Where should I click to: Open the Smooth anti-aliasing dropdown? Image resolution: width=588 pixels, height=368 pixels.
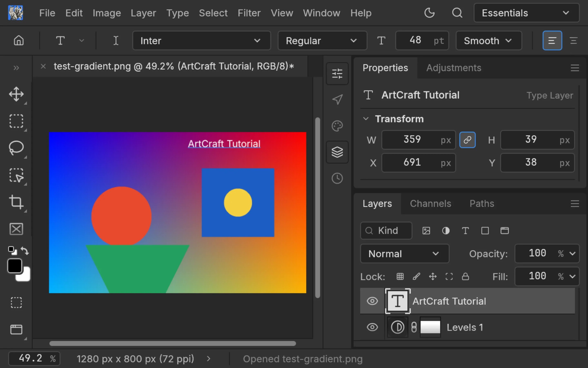click(x=489, y=40)
